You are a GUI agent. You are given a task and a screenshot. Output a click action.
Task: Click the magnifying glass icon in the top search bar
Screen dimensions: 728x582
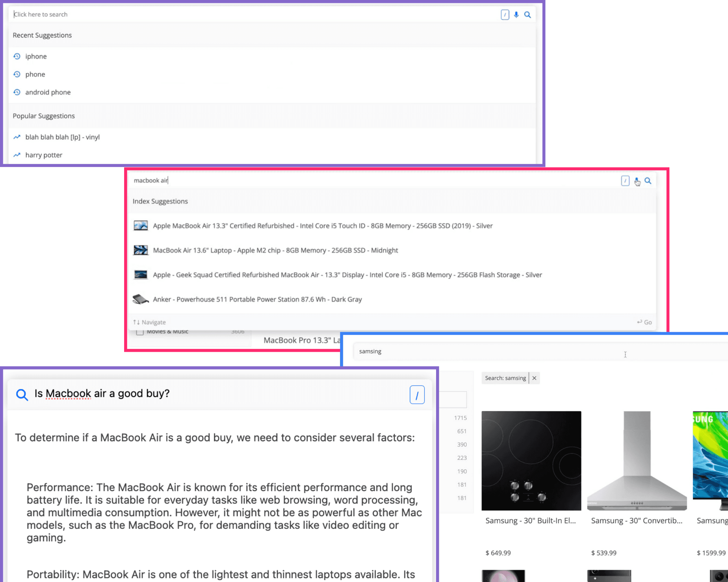point(527,15)
